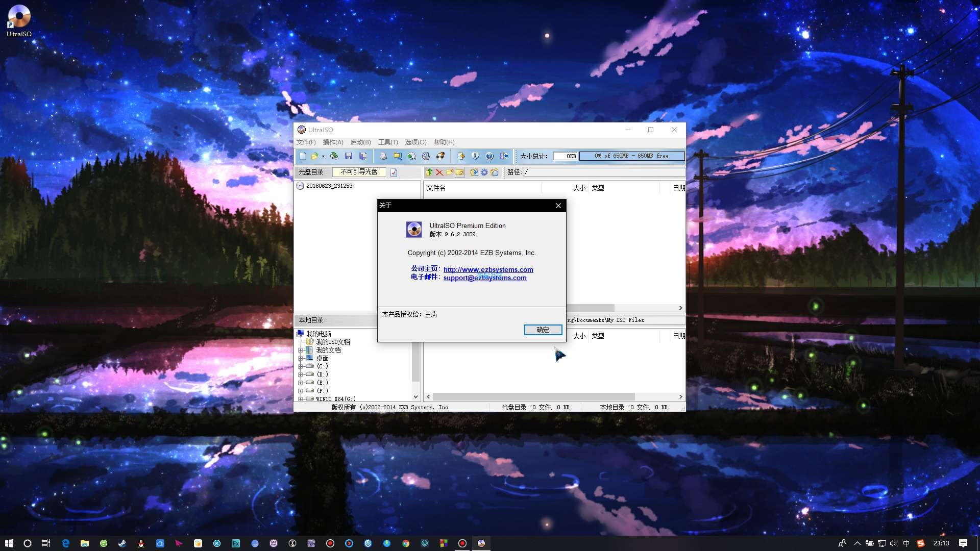Click the Convert image toolbar icon

pos(411,156)
